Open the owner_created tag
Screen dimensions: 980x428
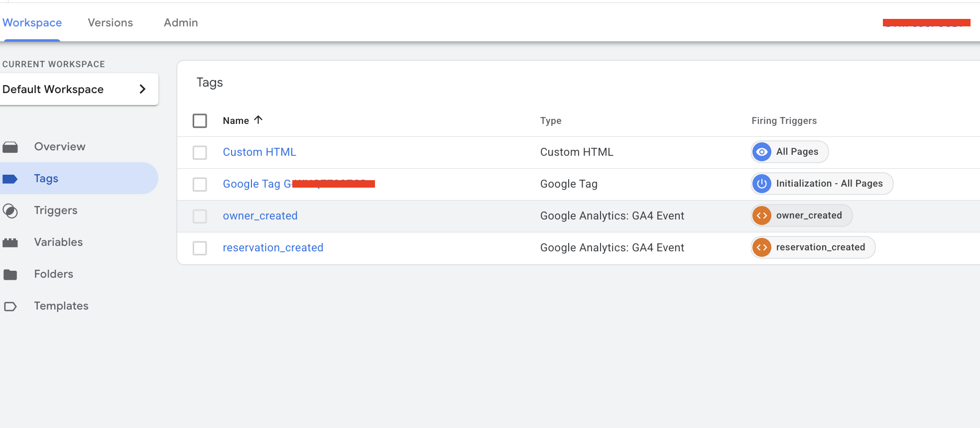click(260, 216)
